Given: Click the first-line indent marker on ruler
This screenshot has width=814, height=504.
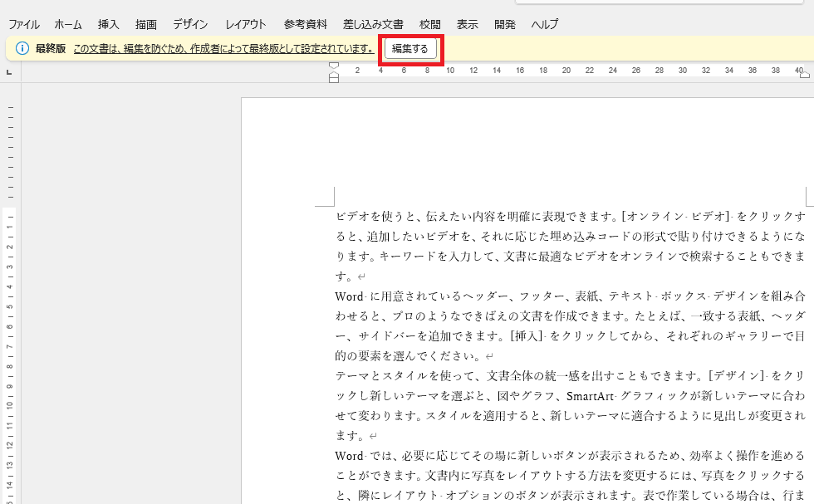Looking at the screenshot, I should click(x=334, y=66).
